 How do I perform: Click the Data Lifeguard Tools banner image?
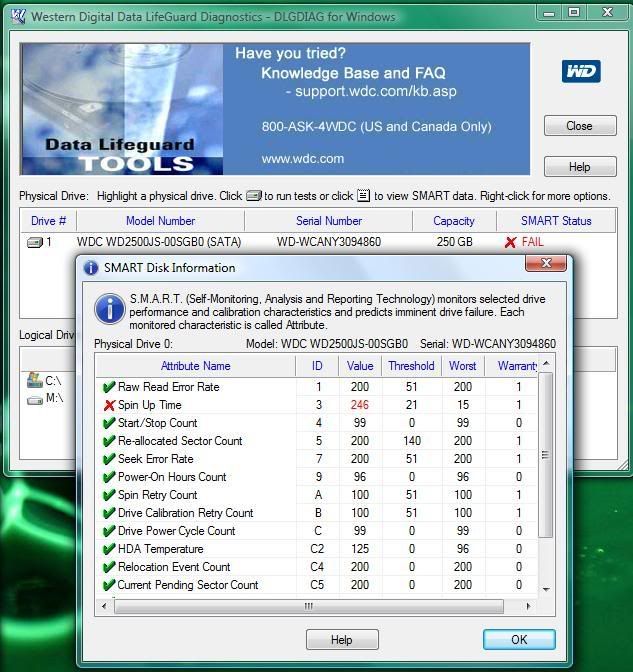point(122,109)
